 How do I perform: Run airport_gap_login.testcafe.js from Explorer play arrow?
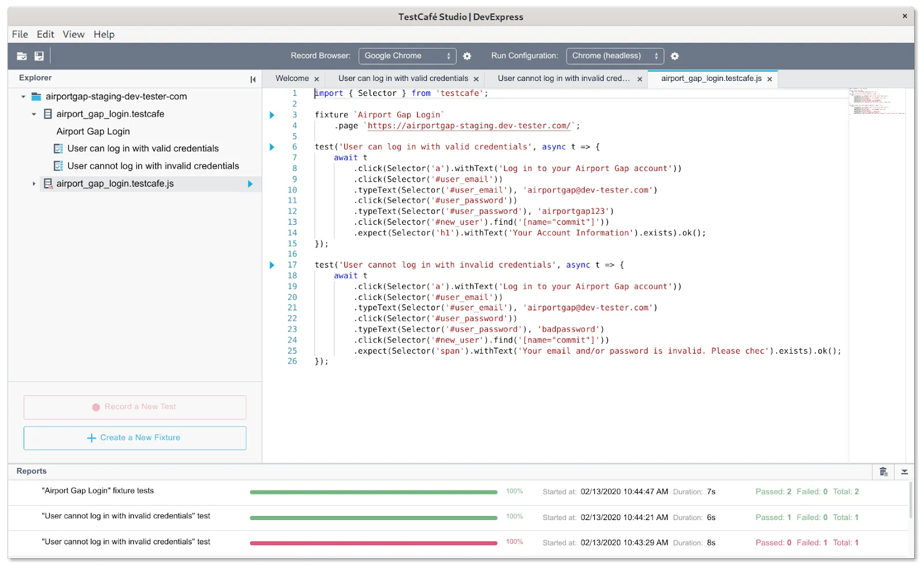pos(250,184)
